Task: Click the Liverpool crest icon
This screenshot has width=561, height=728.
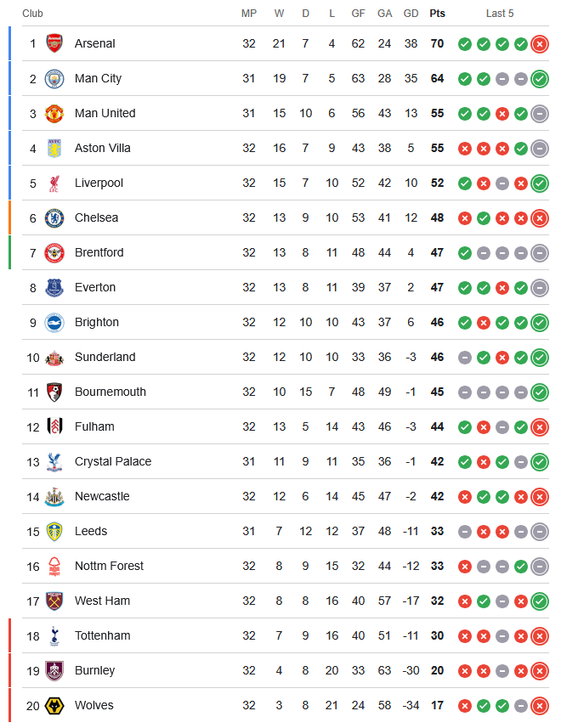Action: pos(53,183)
